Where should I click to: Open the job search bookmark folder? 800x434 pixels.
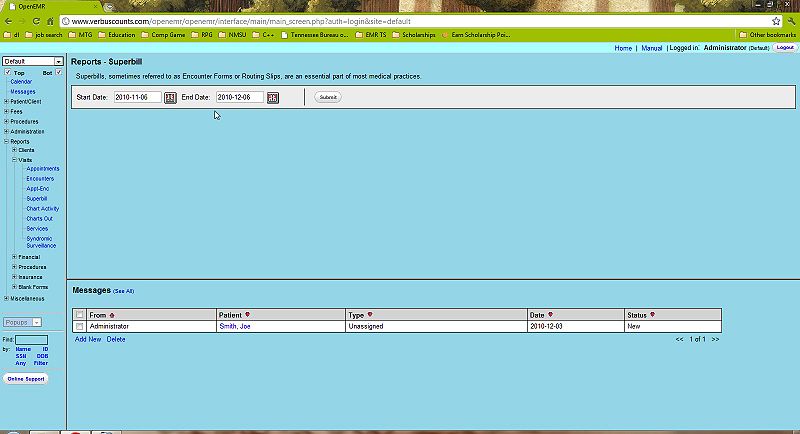[44, 35]
